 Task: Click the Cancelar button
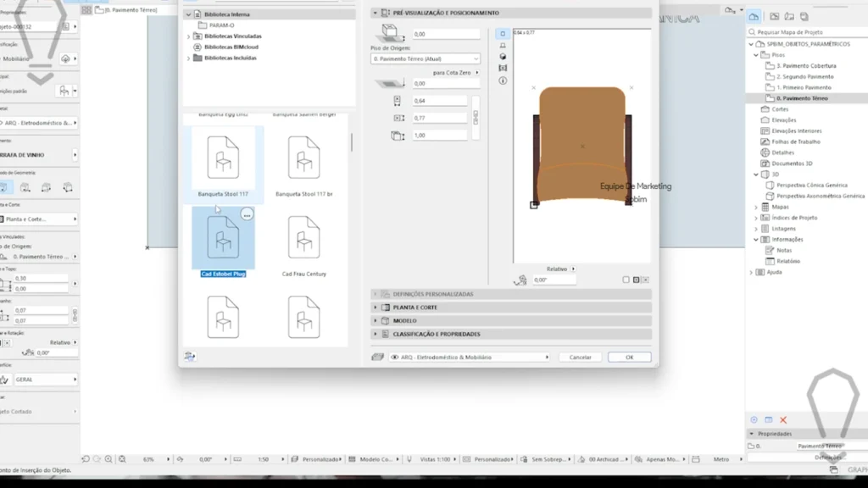(x=580, y=358)
